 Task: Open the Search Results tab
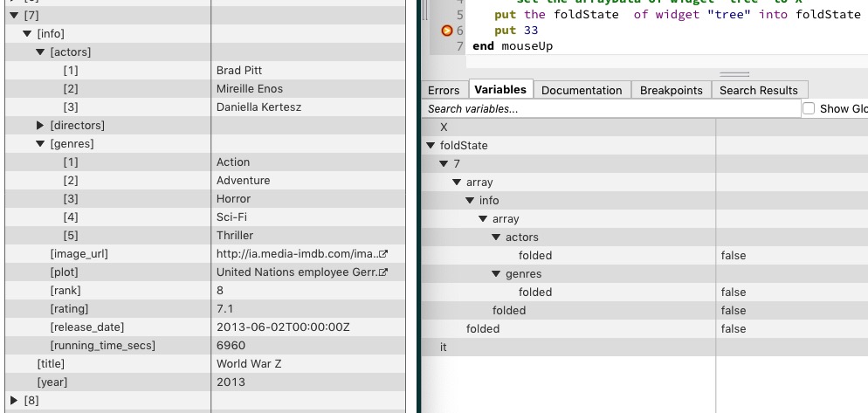tap(758, 90)
